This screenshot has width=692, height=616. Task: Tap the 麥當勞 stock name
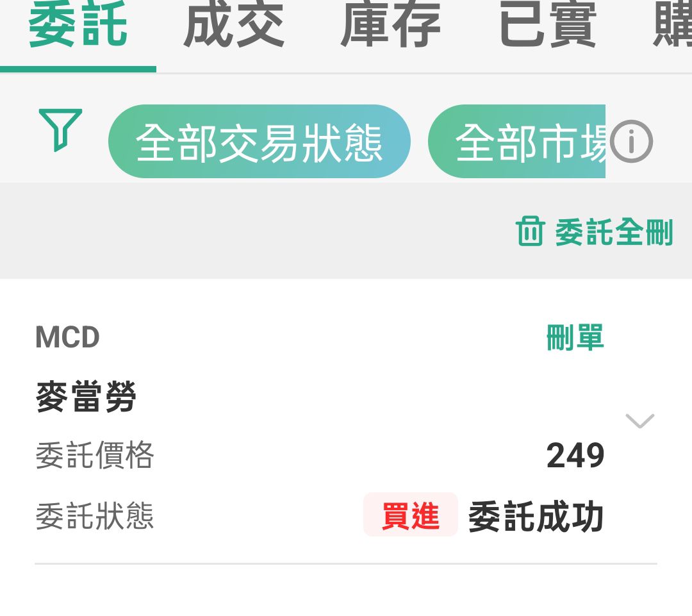(x=86, y=397)
